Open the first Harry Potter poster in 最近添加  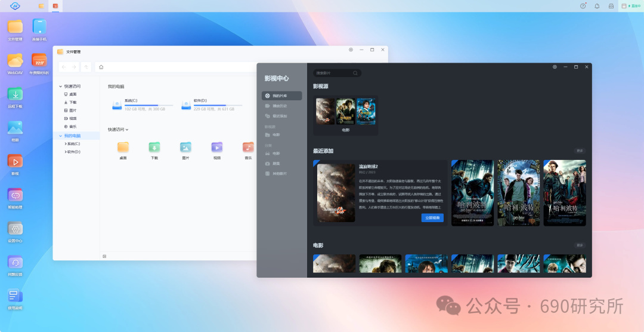coord(472,193)
